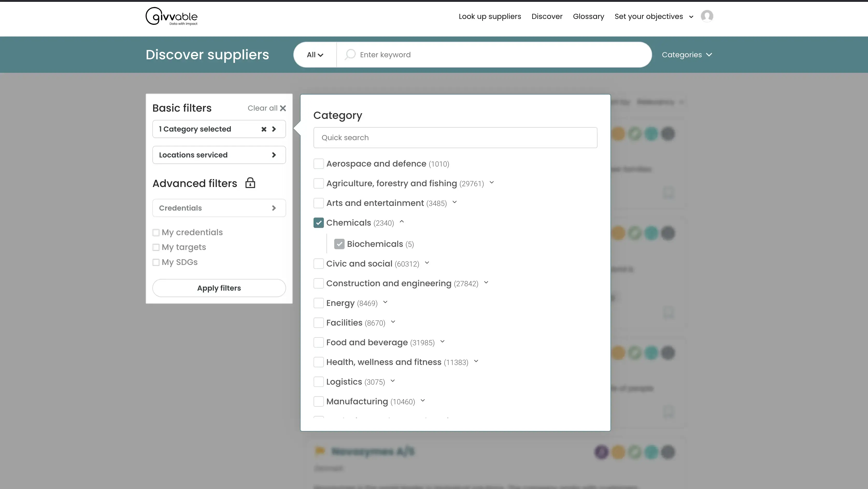Toggle the Biochemicals checkbox on

(339, 244)
